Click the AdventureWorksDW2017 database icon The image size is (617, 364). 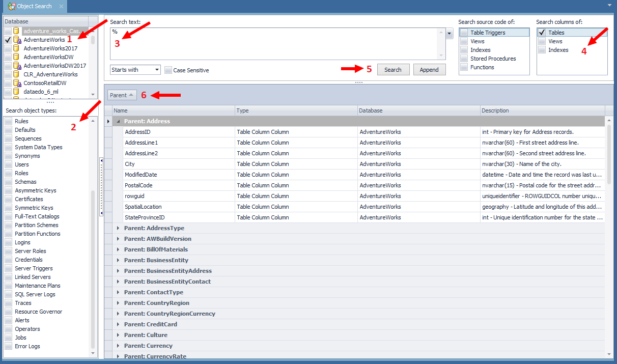tap(16, 66)
